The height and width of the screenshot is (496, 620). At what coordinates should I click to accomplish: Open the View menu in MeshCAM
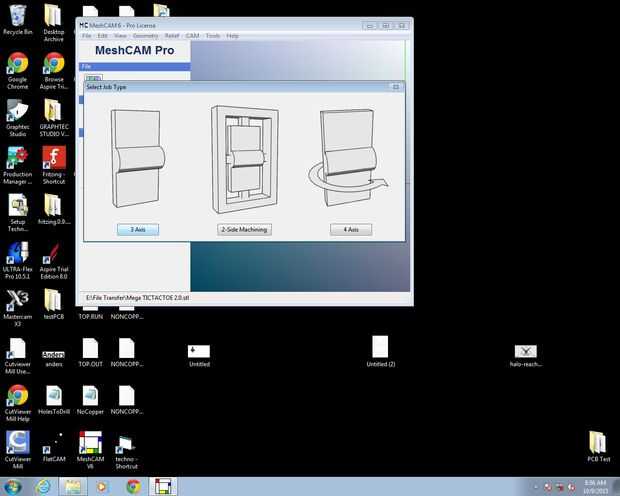coord(120,36)
